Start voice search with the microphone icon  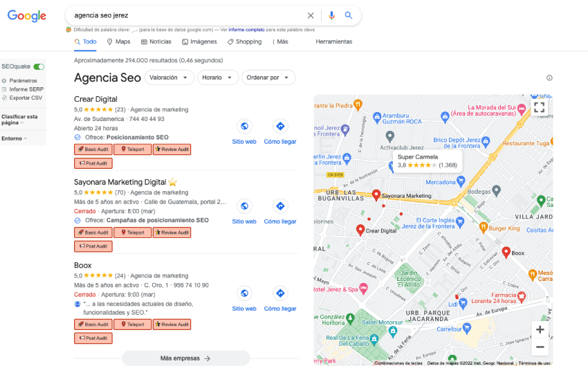(331, 15)
